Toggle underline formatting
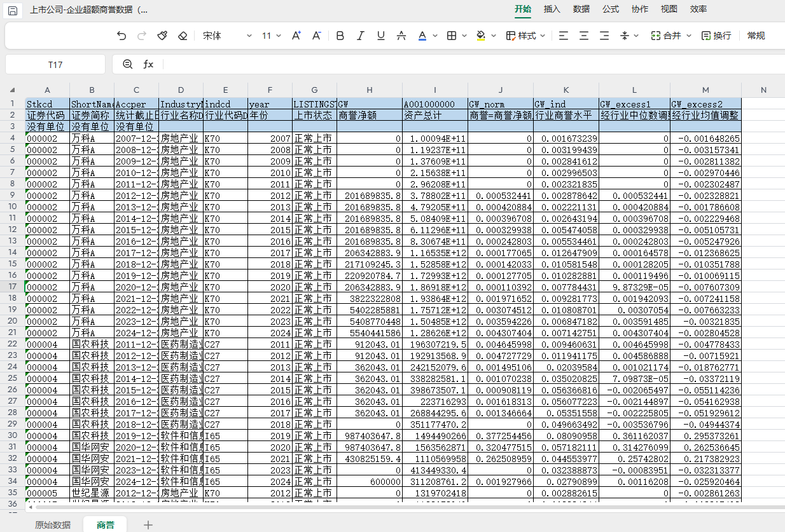 [x=381, y=36]
